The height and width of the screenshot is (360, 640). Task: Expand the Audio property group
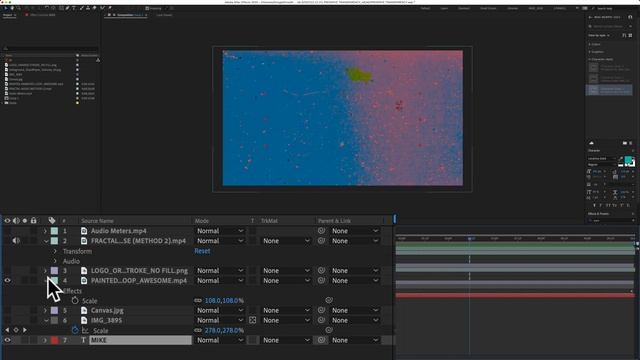(x=55, y=261)
